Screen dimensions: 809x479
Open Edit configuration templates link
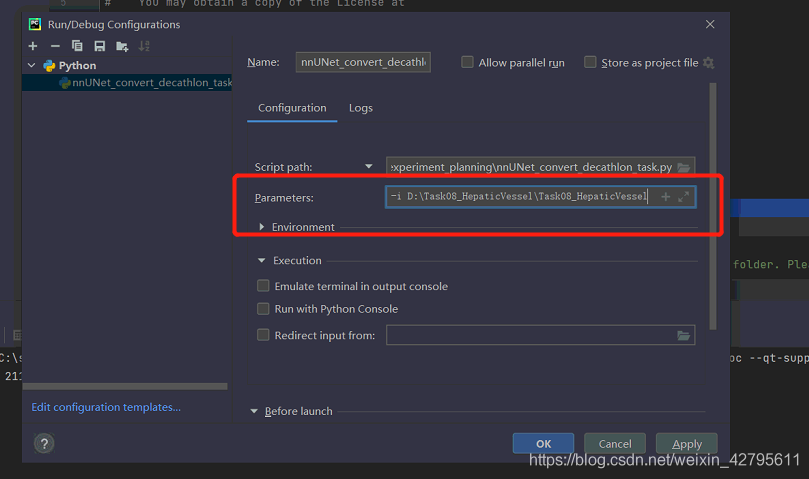click(x=106, y=407)
